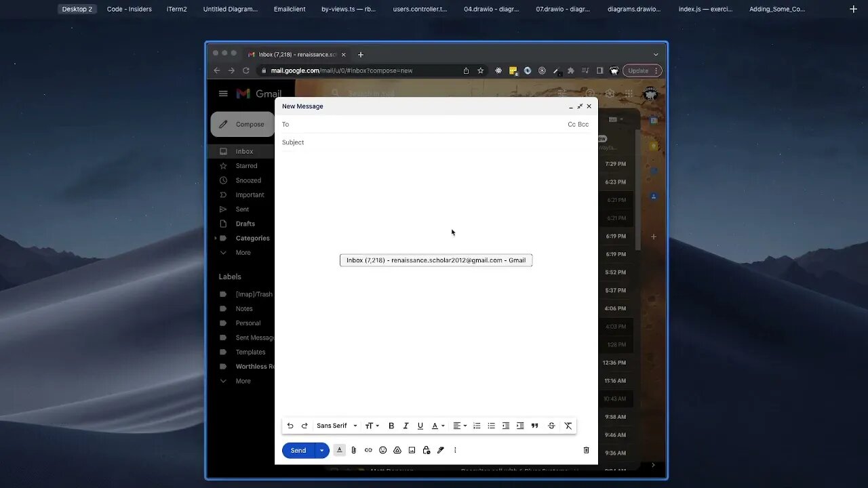Send the new message
Viewport: 868px width, 488px height.
tap(298, 450)
